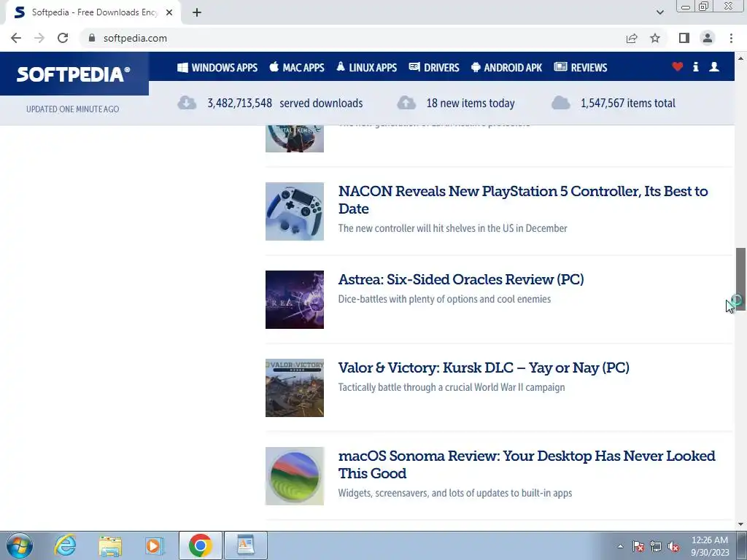
Task: Show hidden system tray icons
Action: tap(620, 546)
